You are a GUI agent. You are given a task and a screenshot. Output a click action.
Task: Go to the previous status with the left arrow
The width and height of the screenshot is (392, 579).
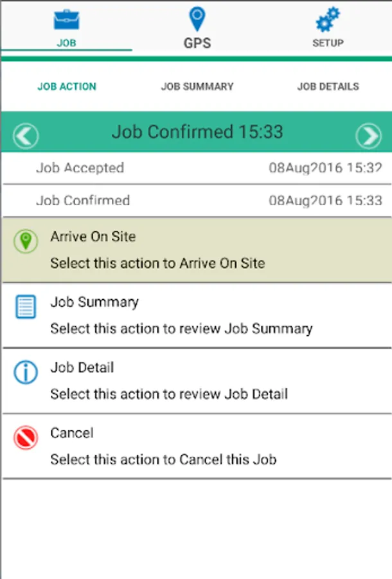click(x=26, y=136)
